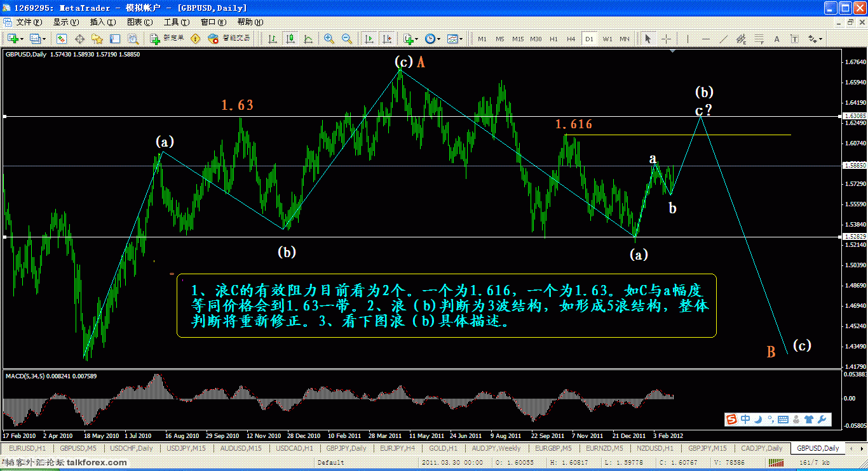Image resolution: width=868 pixels, height=471 pixels.
Task: Toggle auto scroll chart button
Action: [369, 39]
